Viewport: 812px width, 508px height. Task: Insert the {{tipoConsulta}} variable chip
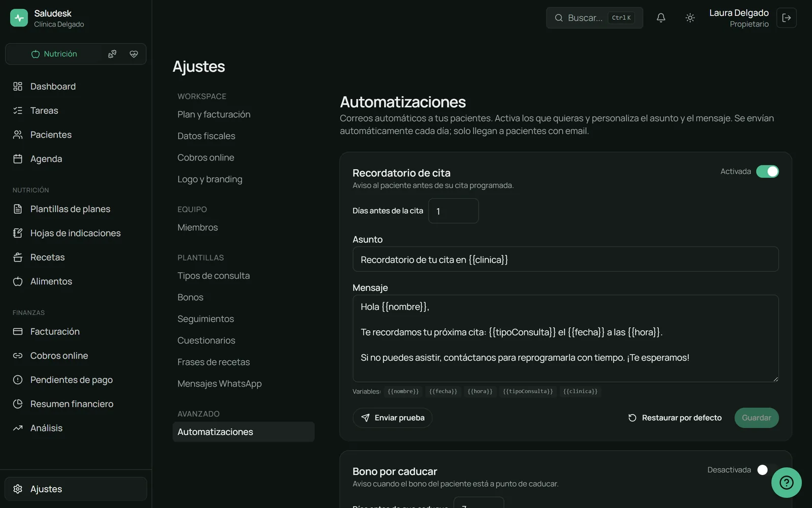coord(528,391)
